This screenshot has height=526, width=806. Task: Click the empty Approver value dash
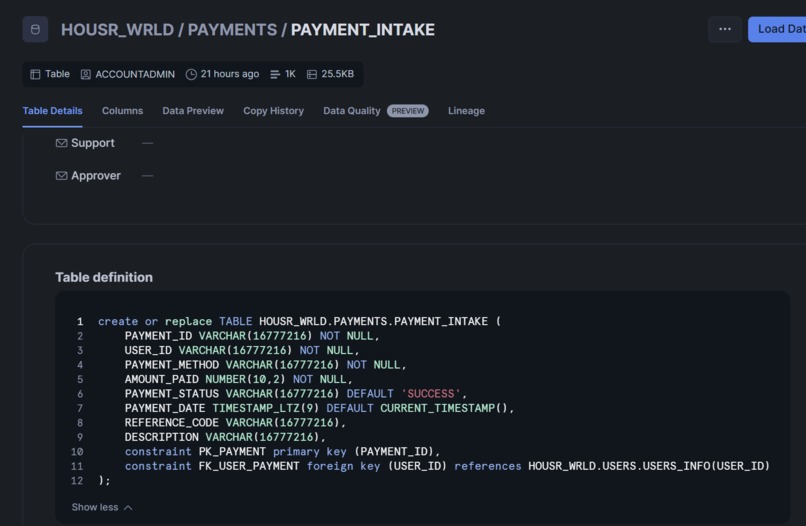(x=148, y=176)
